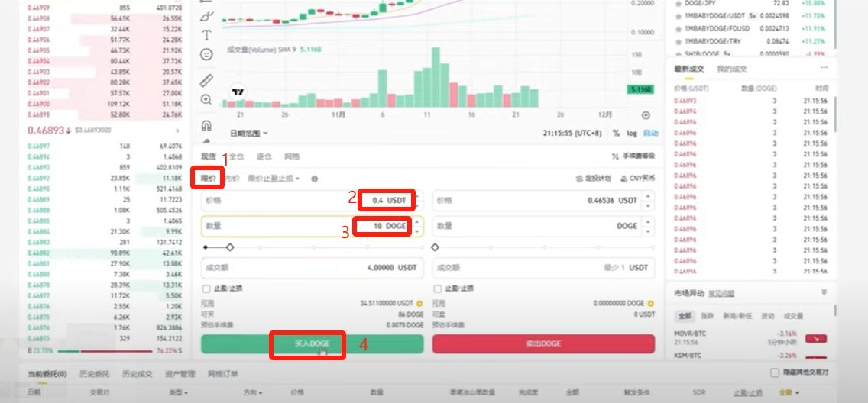This screenshot has width=868, height=403.
Task: Click the red 卖出DOGE button
Action: click(x=543, y=344)
